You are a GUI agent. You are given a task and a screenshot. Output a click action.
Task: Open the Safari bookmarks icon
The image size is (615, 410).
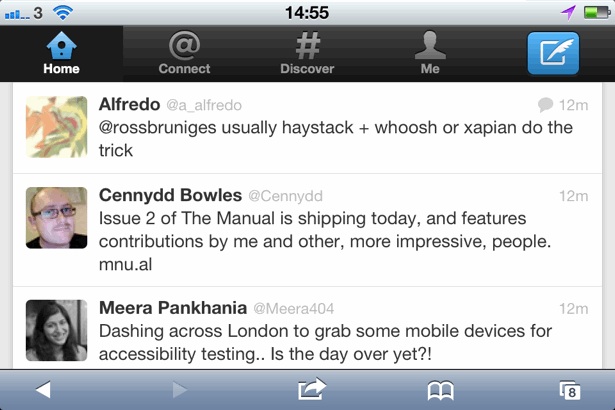[x=440, y=390]
